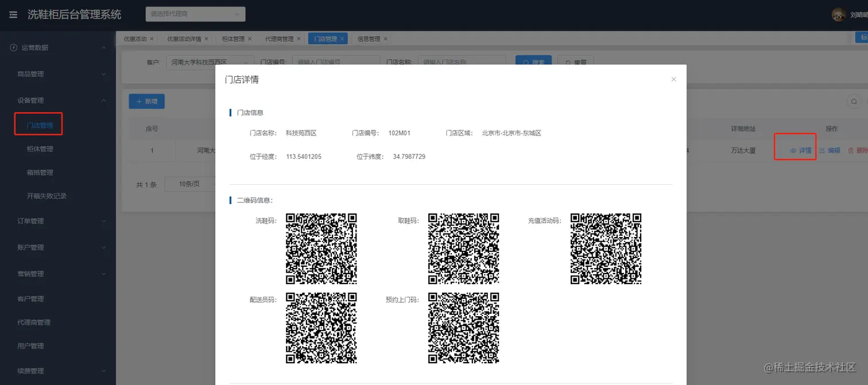Screen dimensions: 868x385
Task: Expand the 续费管理 sidebar menu
Action: (x=58, y=371)
